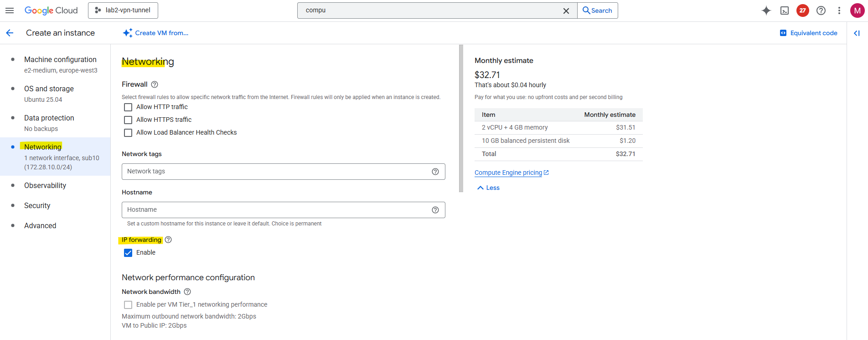Open the lab2-vpn-tunnel project selector
This screenshot has width=868, height=340.
click(x=123, y=10)
